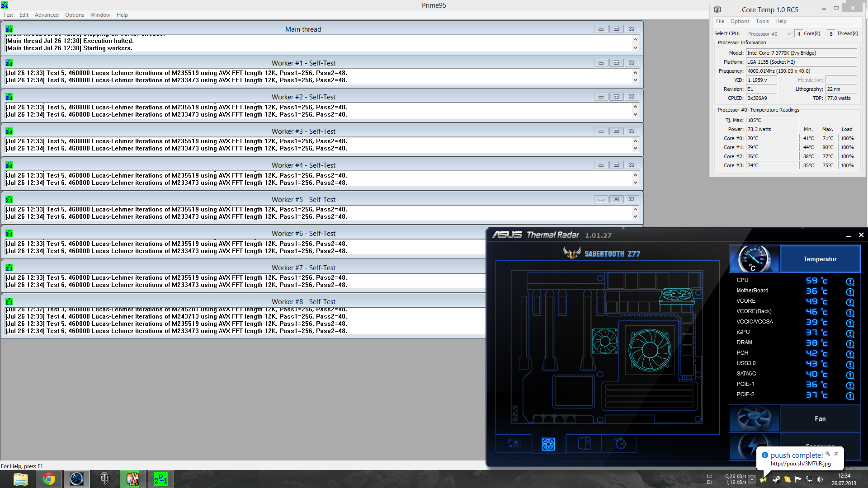The height and width of the screenshot is (488, 868).
Task: Click the Temperatur section header button
Action: click(820, 259)
